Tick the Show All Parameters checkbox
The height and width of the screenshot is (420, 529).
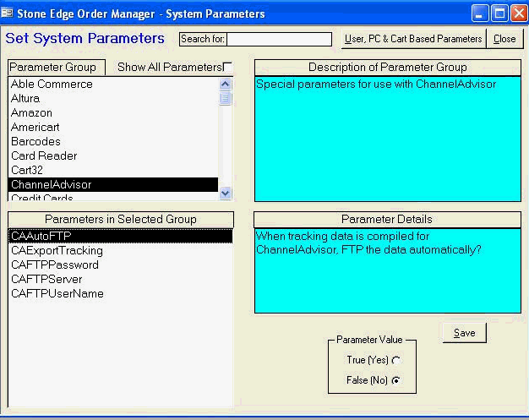(x=228, y=67)
